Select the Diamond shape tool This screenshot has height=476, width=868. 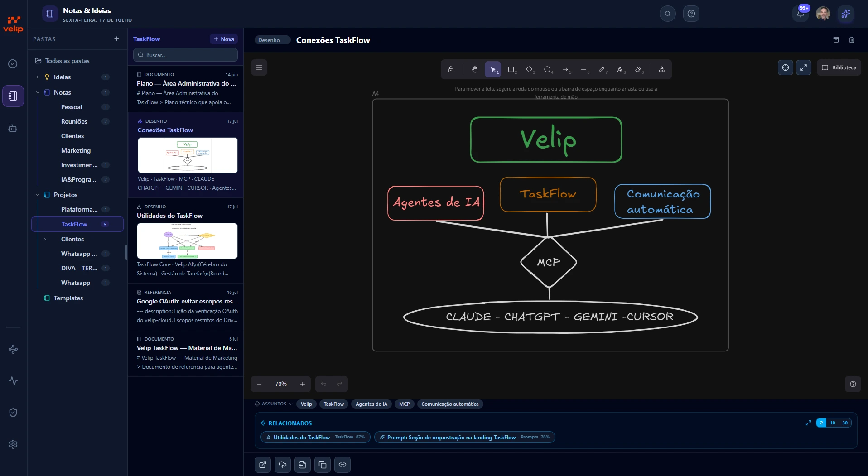(x=529, y=69)
